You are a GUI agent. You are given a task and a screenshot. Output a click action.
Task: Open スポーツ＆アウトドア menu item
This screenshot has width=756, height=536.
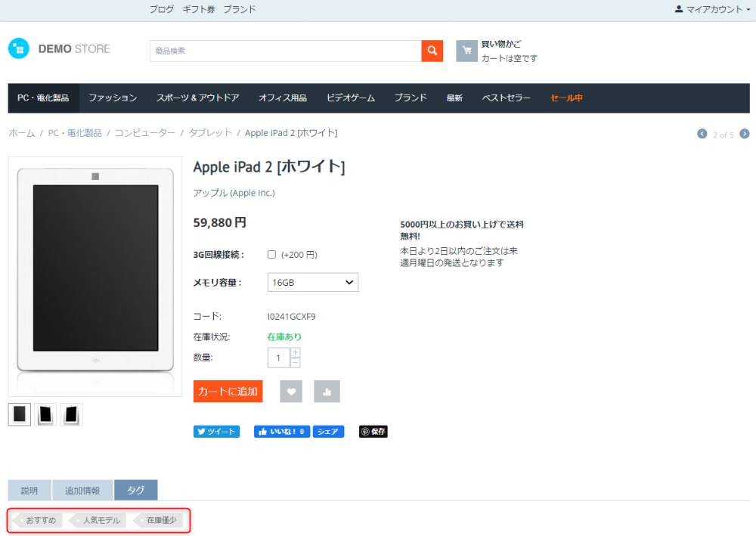[197, 98]
